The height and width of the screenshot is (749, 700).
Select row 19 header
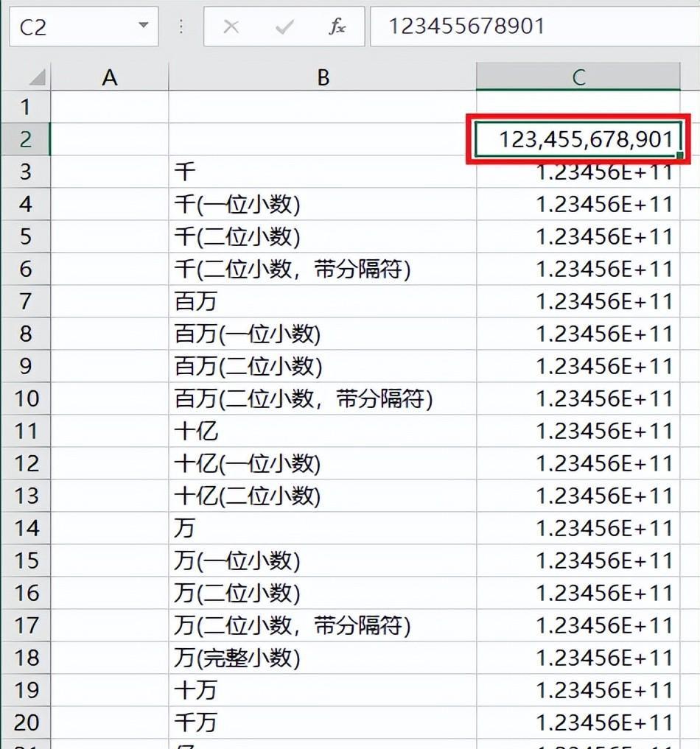pyautogui.click(x=25, y=690)
